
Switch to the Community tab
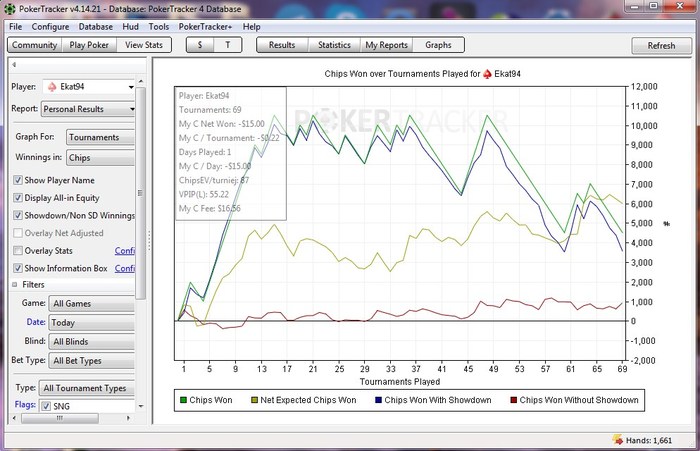(x=35, y=45)
